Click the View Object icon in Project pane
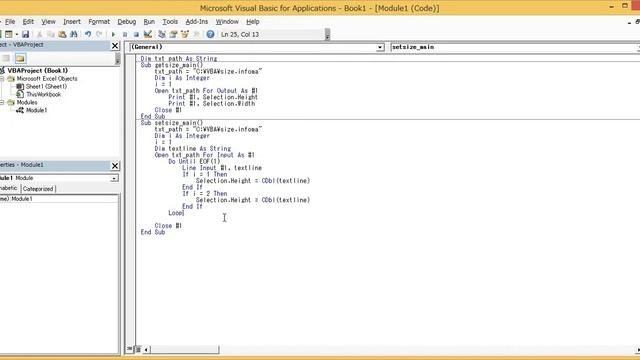Viewport: 640px width, 360px height. coord(6,58)
